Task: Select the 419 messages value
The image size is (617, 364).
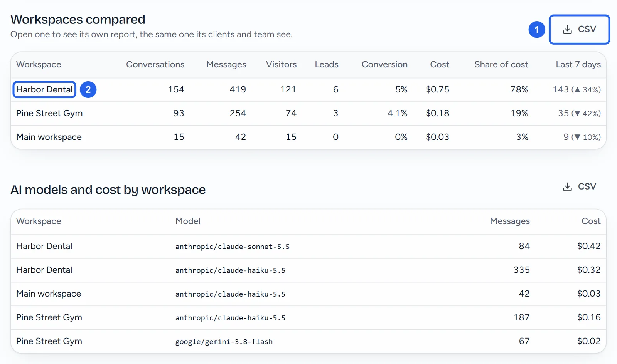Action: coord(238,89)
